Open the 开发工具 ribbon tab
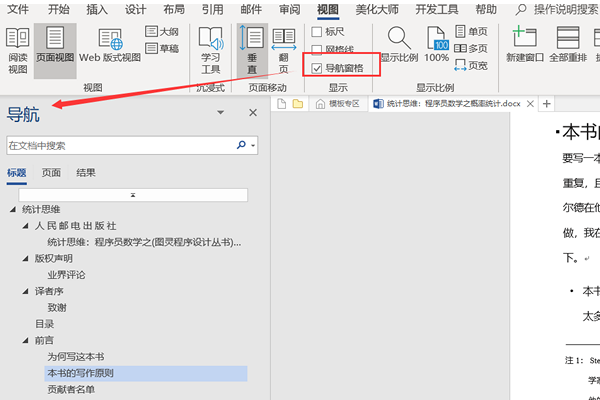 coord(437,9)
